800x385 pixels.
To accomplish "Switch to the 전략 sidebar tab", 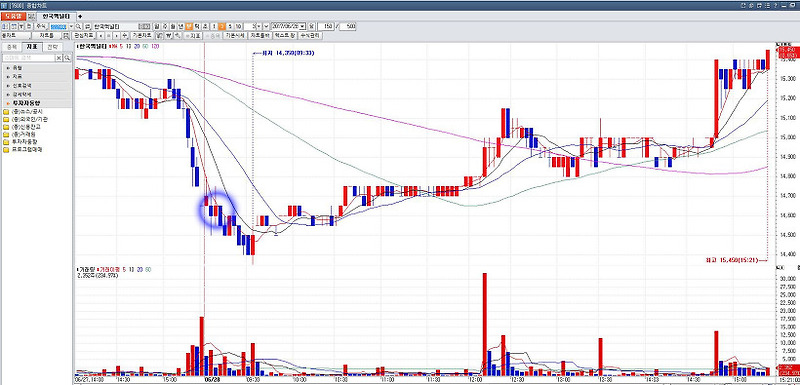I will coord(52,47).
